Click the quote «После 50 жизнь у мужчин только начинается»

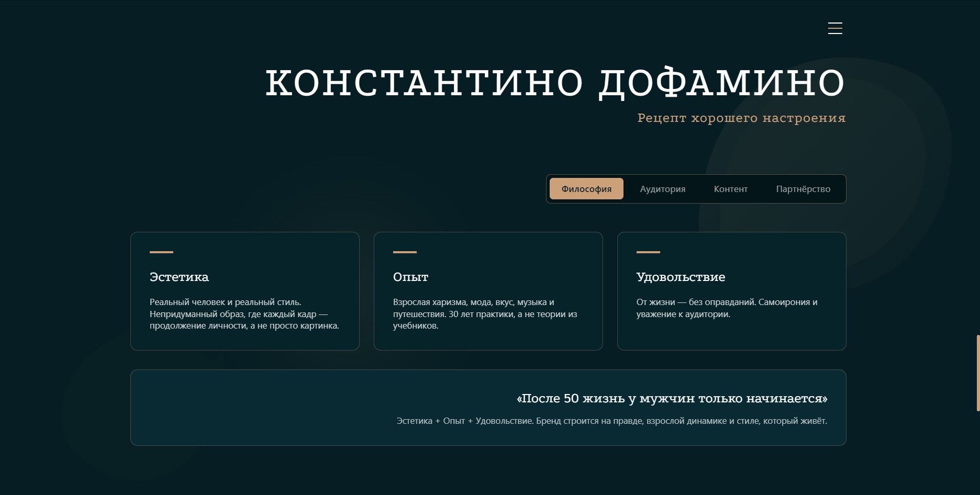pyautogui.click(x=672, y=398)
